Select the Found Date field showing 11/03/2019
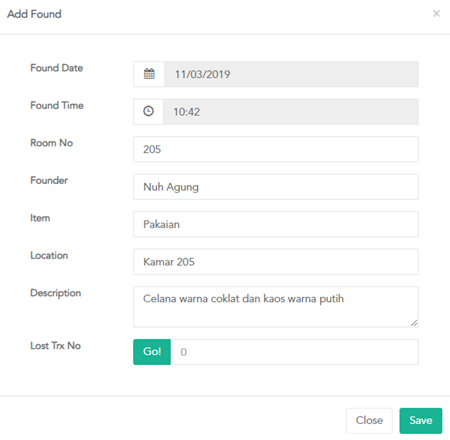 pyautogui.click(x=292, y=74)
